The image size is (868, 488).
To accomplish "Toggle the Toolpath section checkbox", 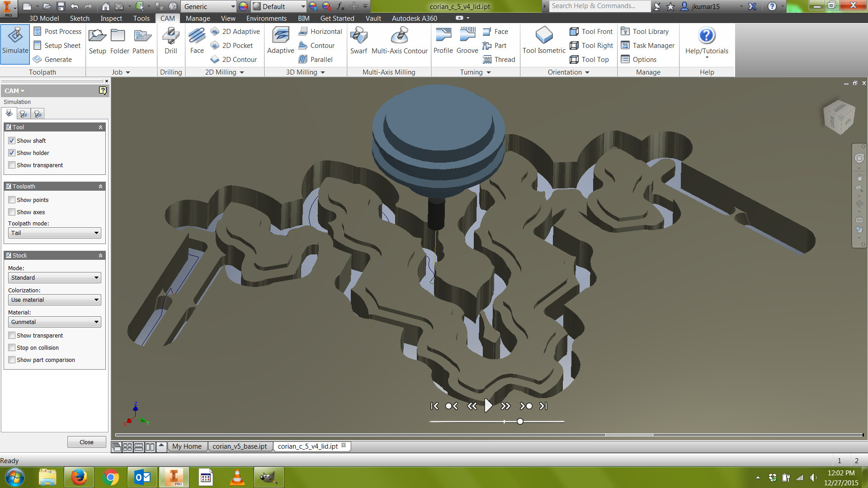I will tap(9, 186).
